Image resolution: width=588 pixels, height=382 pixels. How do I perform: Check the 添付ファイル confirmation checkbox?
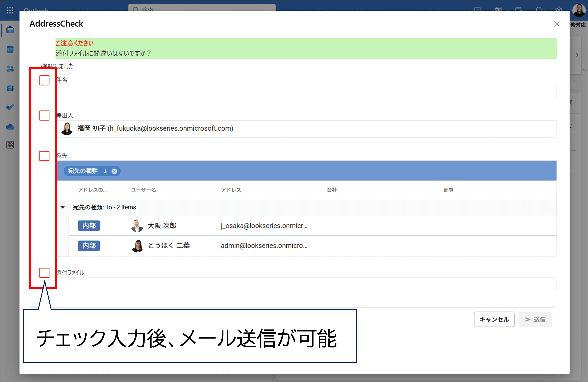[44, 273]
